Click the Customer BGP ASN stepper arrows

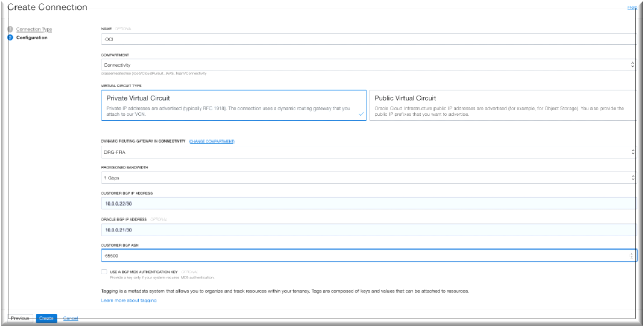coord(631,255)
